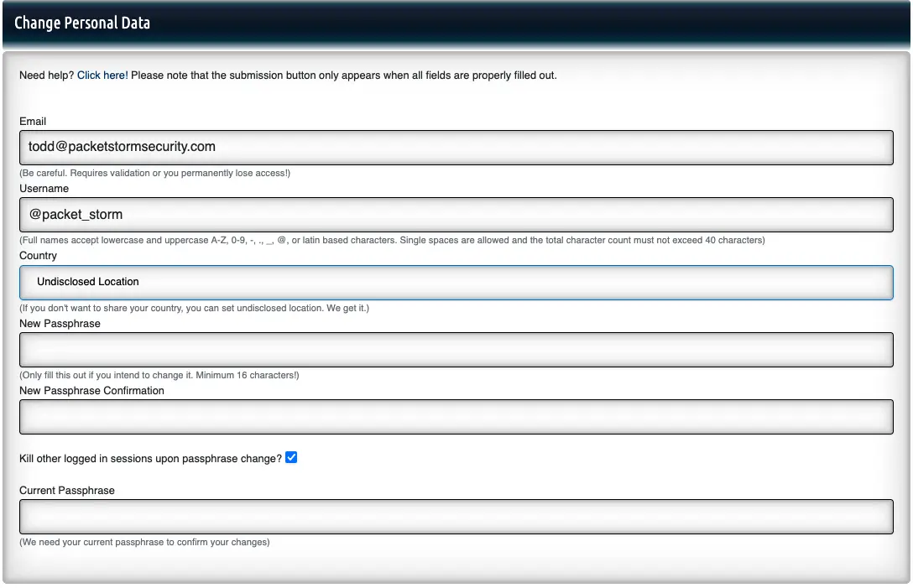Click the 'New Passphrase' label
This screenshot has width=913, height=588.
coord(60,324)
